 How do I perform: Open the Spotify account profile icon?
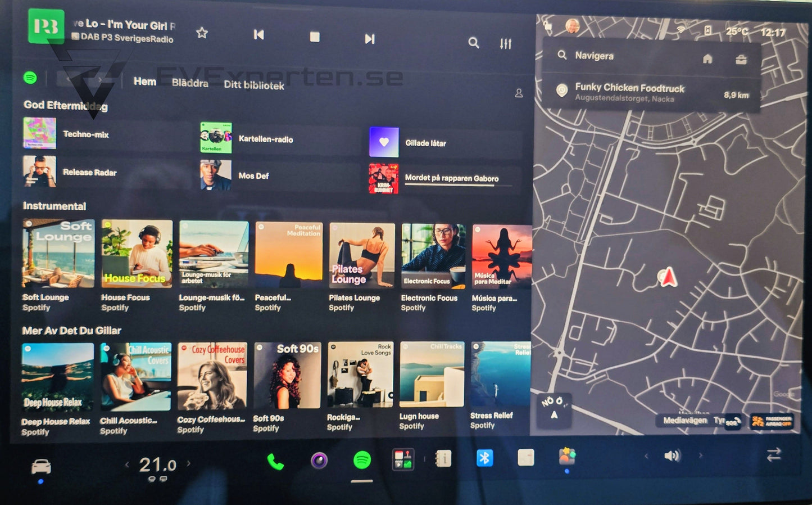click(519, 93)
